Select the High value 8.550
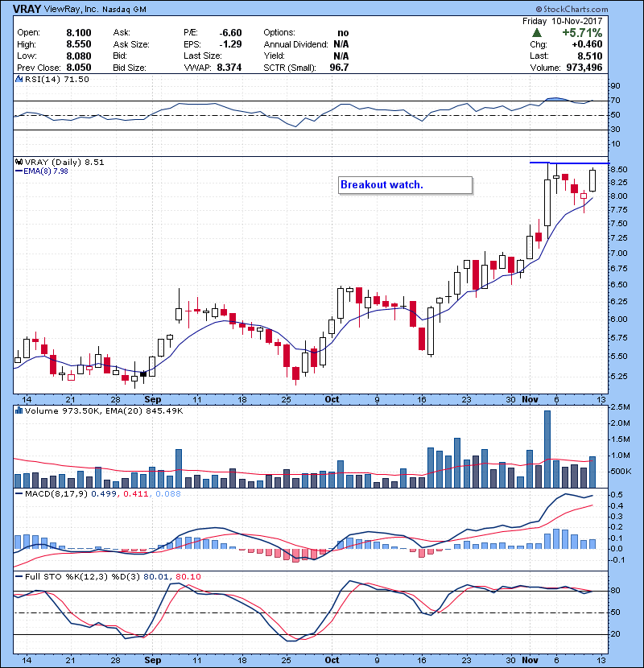644x668 pixels. point(79,44)
